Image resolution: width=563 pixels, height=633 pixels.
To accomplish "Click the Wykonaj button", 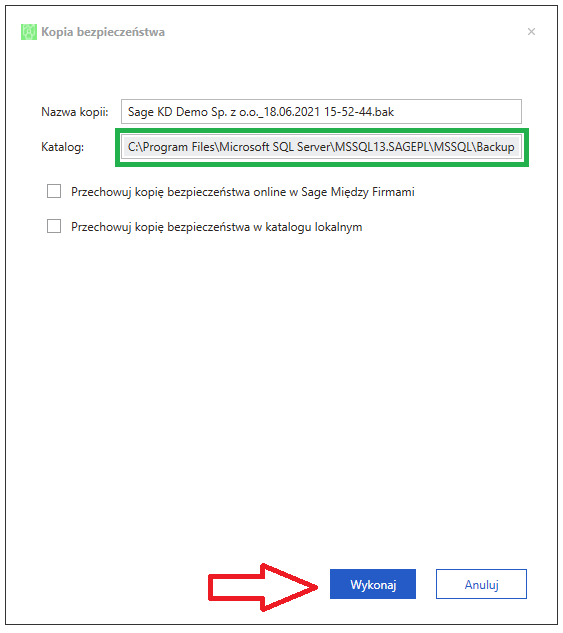I will click(x=373, y=584).
